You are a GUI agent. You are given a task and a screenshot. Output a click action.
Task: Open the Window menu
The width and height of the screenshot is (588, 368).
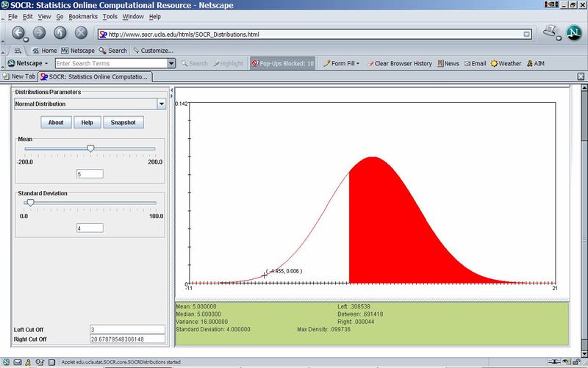[x=133, y=16]
